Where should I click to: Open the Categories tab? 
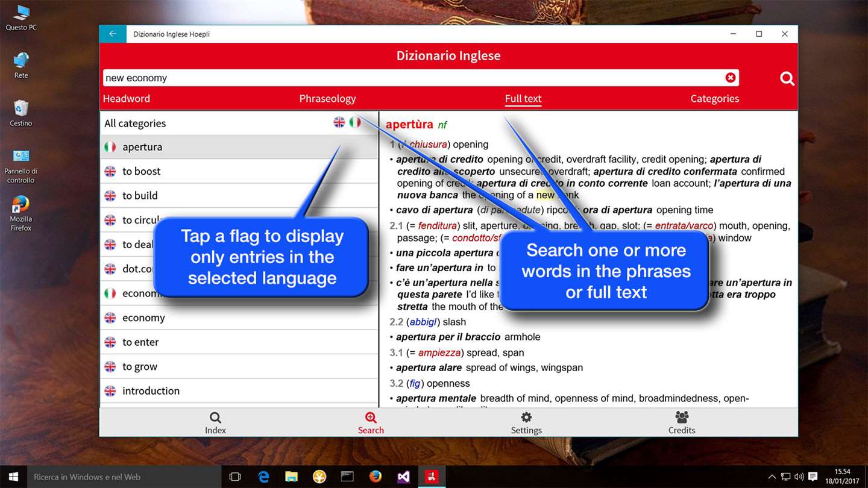(x=715, y=99)
